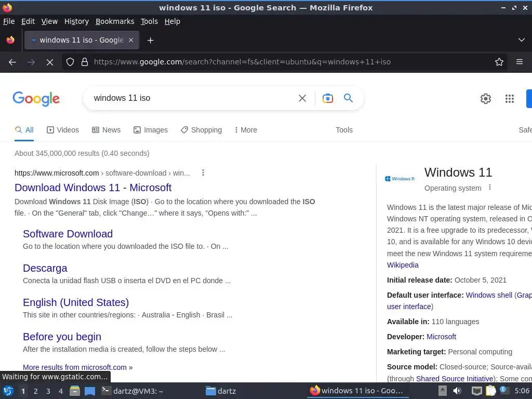The width and height of the screenshot is (532, 399).
Task: Switch to the Images results tab
Action: (151, 130)
